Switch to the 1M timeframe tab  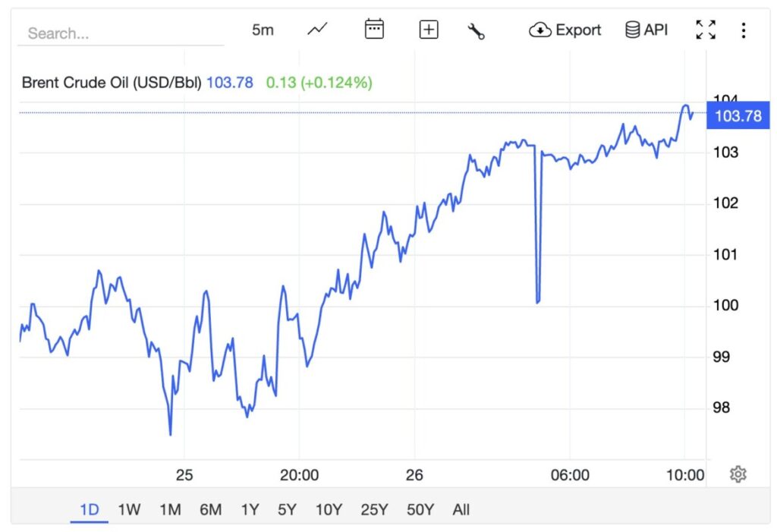point(171,509)
